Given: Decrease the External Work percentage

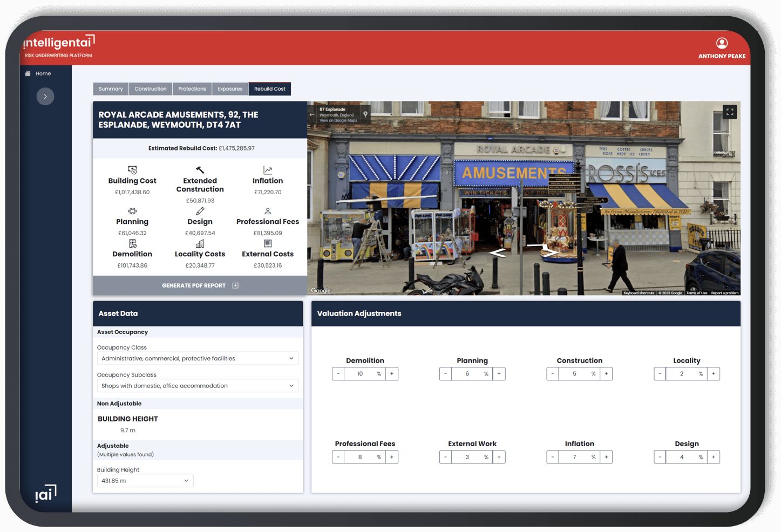Looking at the screenshot, I should coord(445,457).
